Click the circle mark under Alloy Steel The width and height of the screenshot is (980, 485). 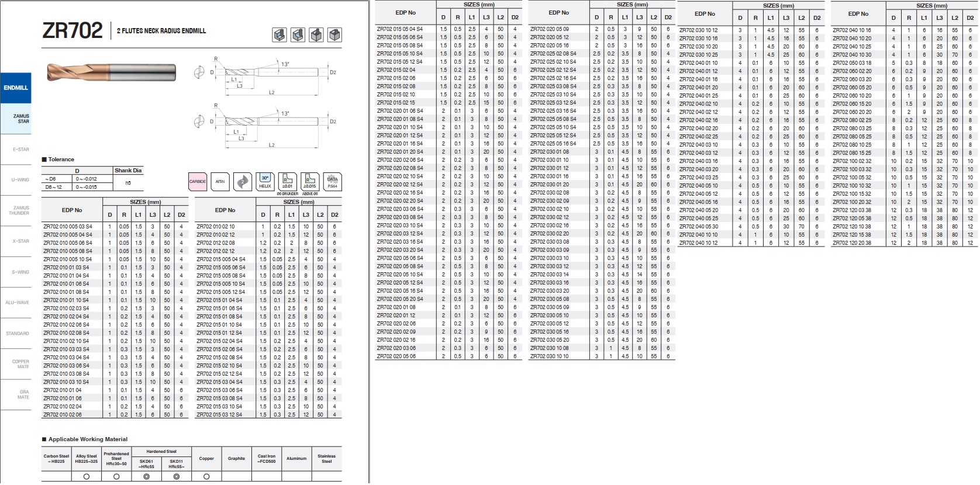(x=87, y=477)
